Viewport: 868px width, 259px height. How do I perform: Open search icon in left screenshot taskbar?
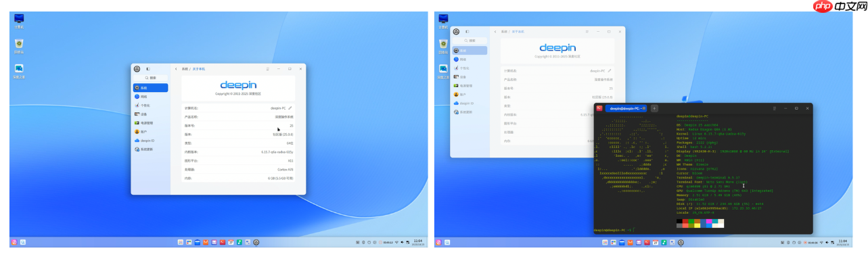pyautogui.click(x=22, y=242)
